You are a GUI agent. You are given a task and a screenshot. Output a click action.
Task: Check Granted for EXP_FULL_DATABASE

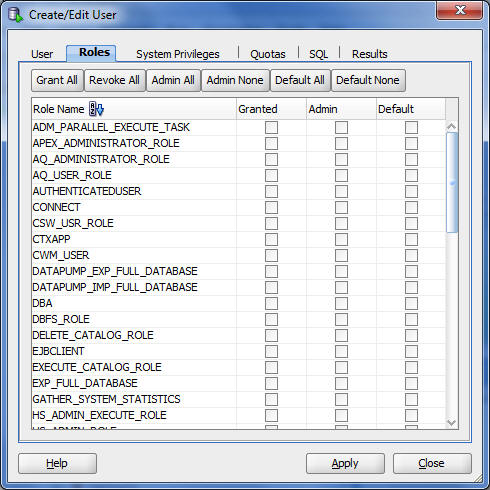coord(271,384)
